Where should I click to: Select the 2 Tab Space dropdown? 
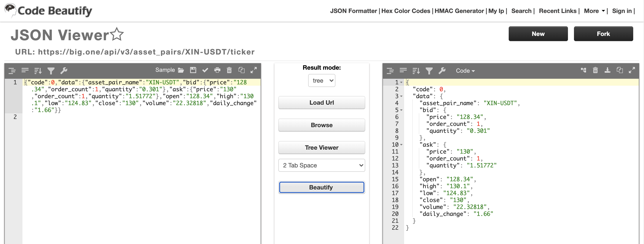pos(321,165)
